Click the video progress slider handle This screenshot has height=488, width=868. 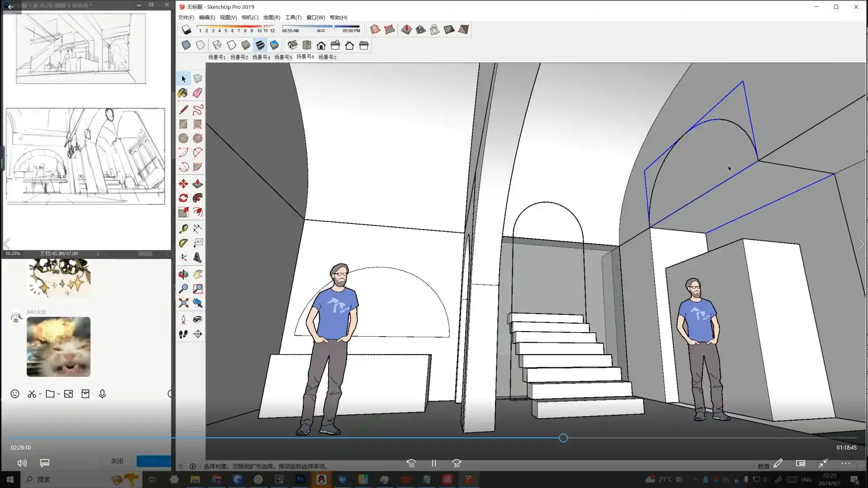click(563, 438)
